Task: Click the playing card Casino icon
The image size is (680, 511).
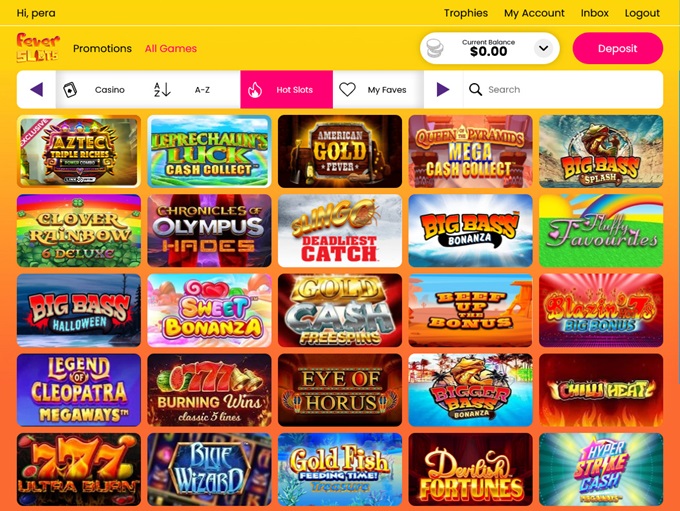Action: [x=70, y=90]
